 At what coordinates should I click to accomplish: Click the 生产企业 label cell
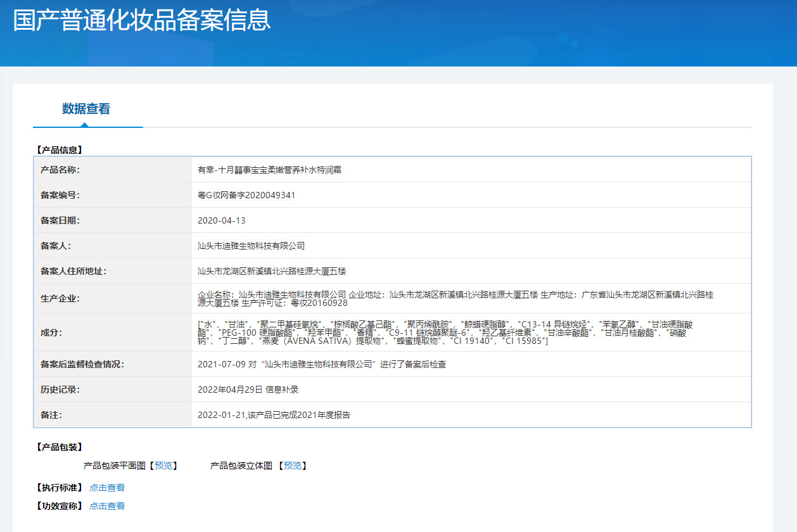pyautogui.click(x=112, y=298)
